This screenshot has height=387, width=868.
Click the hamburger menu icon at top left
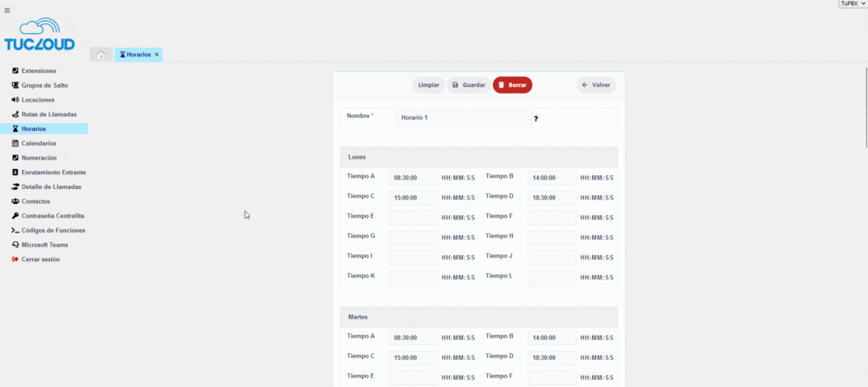point(7,10)
